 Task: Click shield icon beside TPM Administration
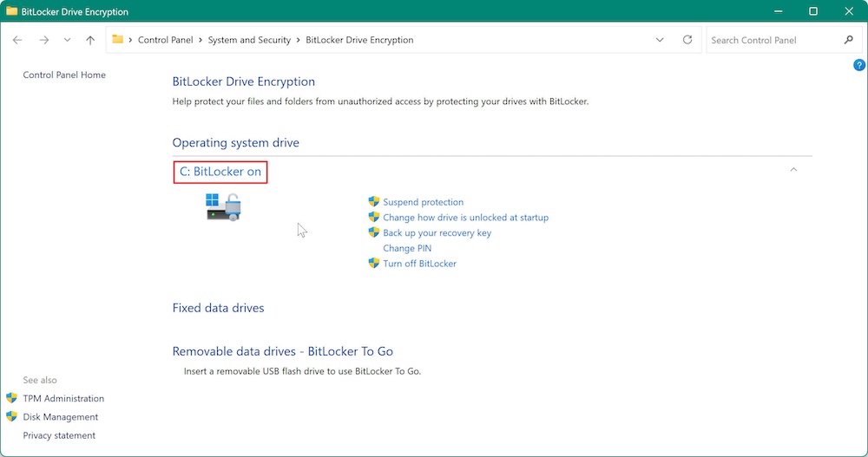click(x=11, y=398)
